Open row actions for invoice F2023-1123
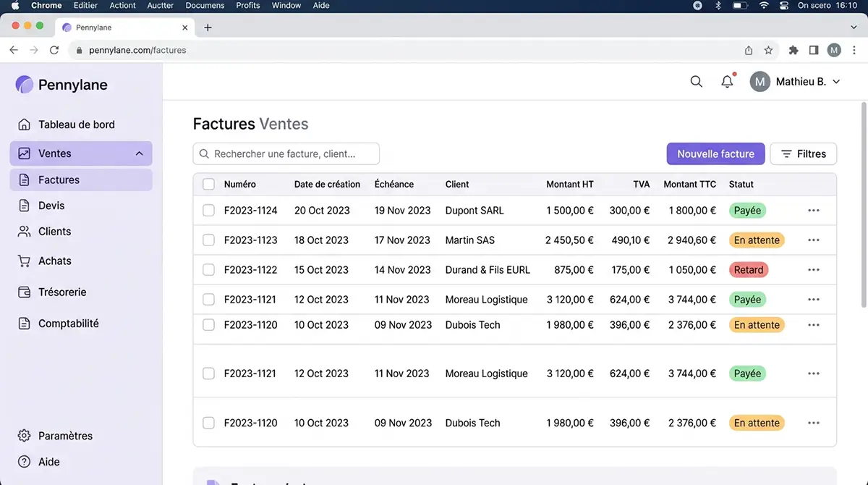 click(x=814, y=240)
